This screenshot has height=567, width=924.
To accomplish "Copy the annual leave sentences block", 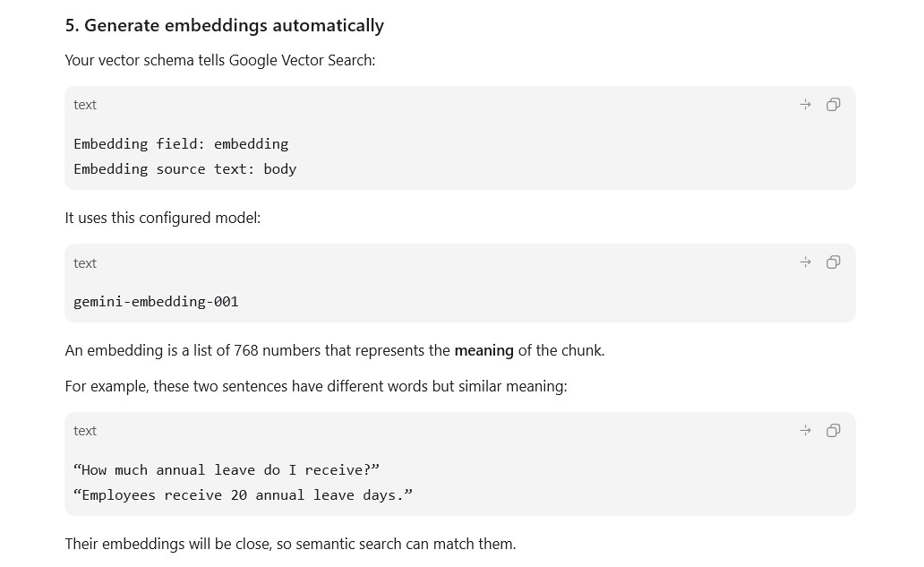I will point(833,431).
